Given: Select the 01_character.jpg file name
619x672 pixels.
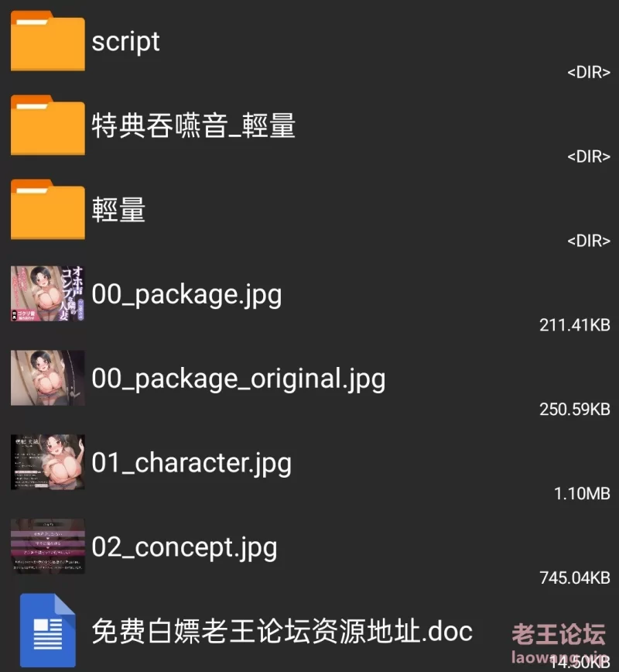Looking at the screenshot, I should pyautogui.click(x=191, y=463).
